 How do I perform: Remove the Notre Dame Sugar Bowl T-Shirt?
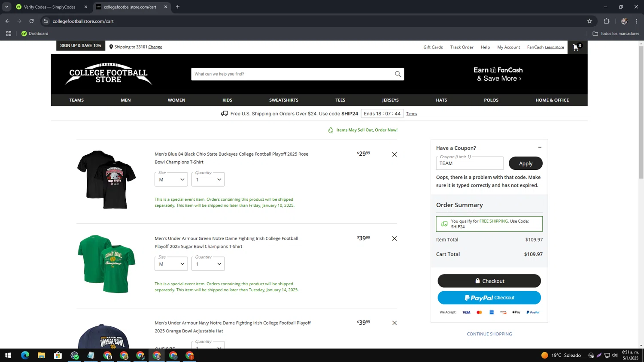click(395, 238)
